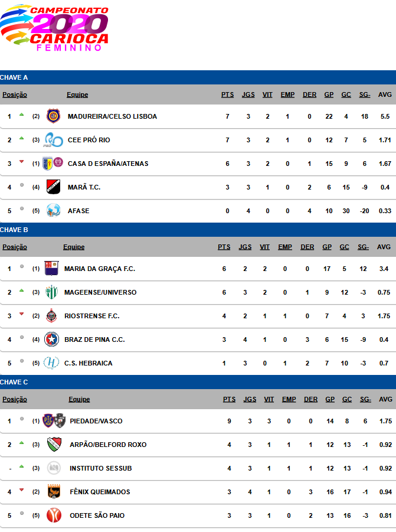Viewport: 396px width, 532px height.
Task: Sort Chave A by Equipe header
Action: (77, 94)
